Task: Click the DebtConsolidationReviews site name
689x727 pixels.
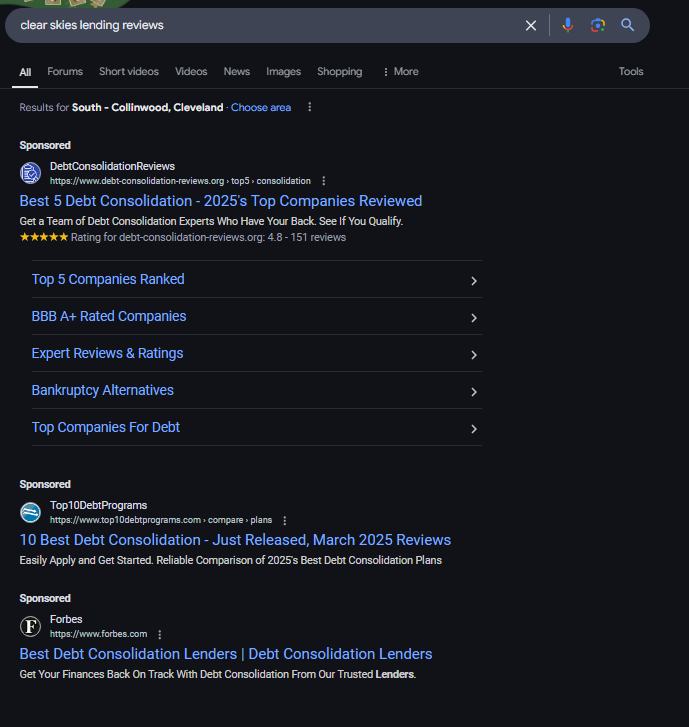Action: tap(112, 166)
